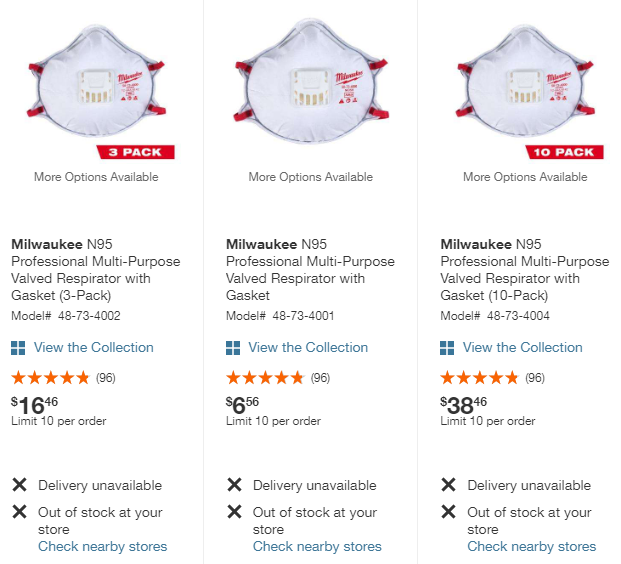Click collection grid icon for 10-Pack respirator
621x564 pixels.
coord(447,348)
